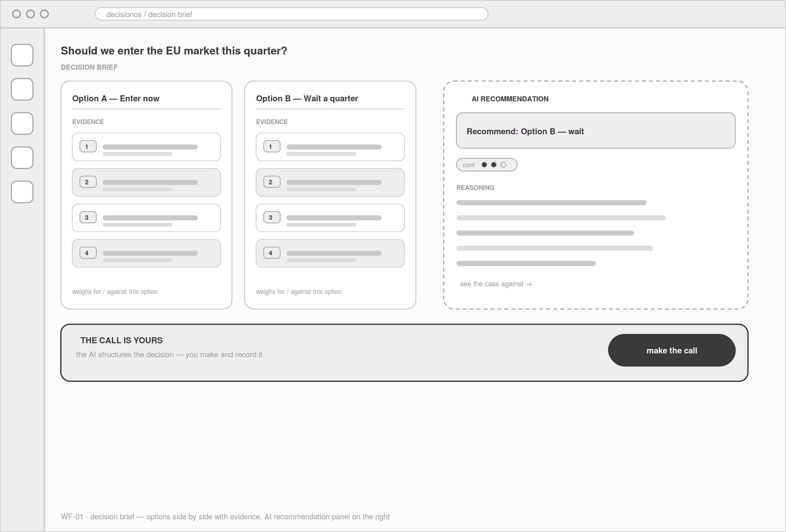Click the first sidebar icon placeholder

click(x=22, y=55)
